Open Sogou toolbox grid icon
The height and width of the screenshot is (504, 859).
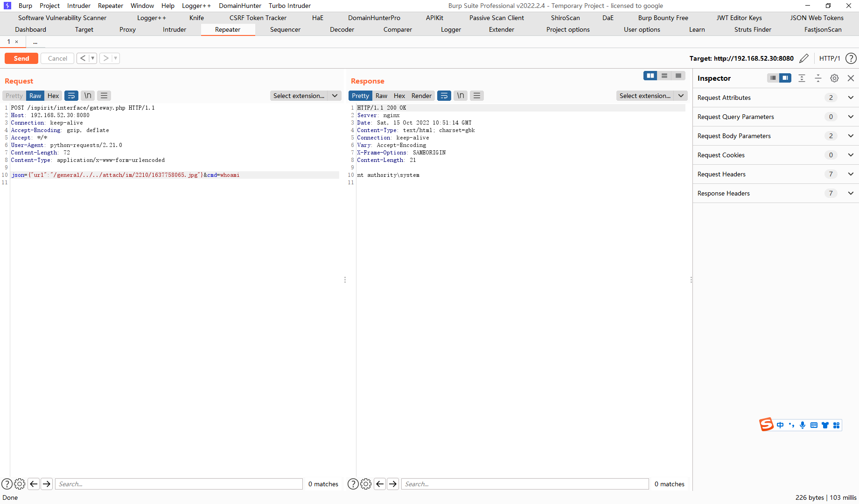point(836,425)
